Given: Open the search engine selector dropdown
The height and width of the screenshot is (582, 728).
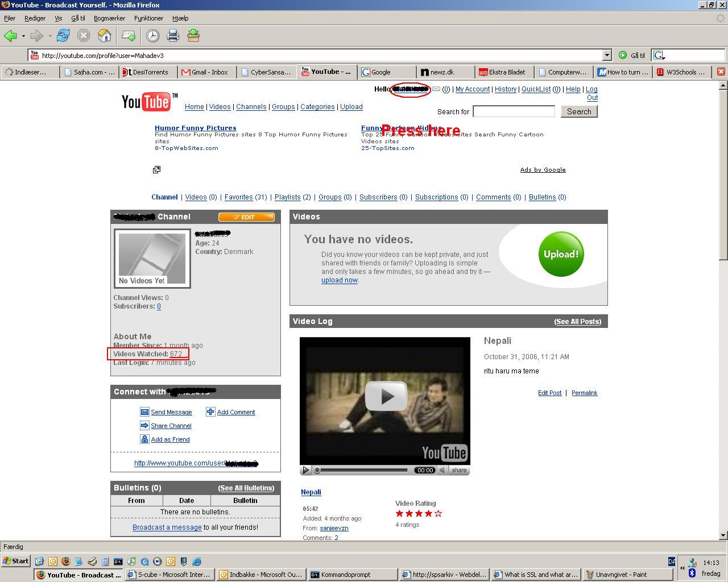Looking at the screenshot, I should point(659,55).
